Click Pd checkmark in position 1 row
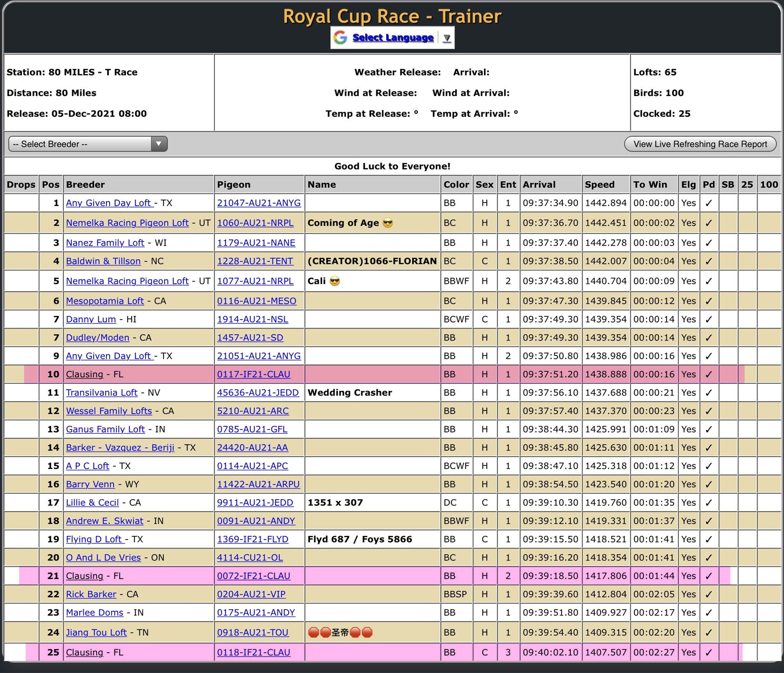The width and height of the screenshot is (784, 673). pyautogui.click(x=709, y=203)
